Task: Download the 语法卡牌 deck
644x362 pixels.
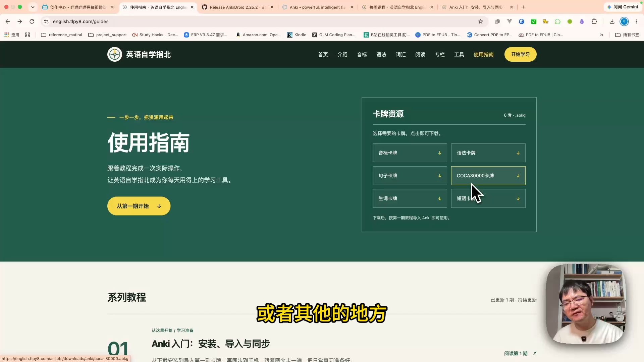Action: [488, 153]
